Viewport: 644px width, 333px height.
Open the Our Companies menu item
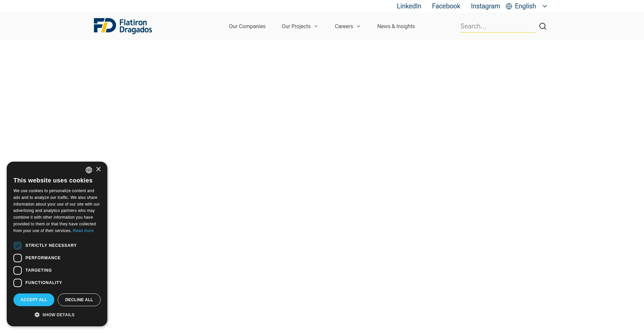point(247,26)
